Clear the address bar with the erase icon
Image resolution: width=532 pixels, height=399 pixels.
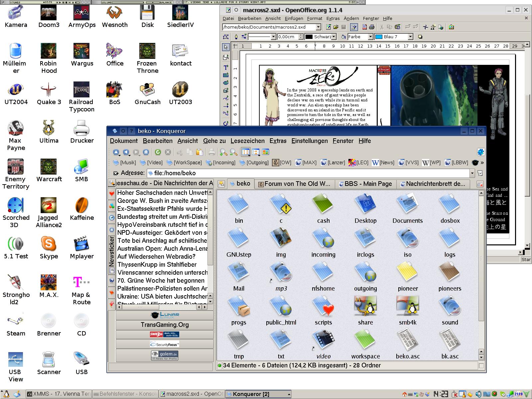[116, 173]
